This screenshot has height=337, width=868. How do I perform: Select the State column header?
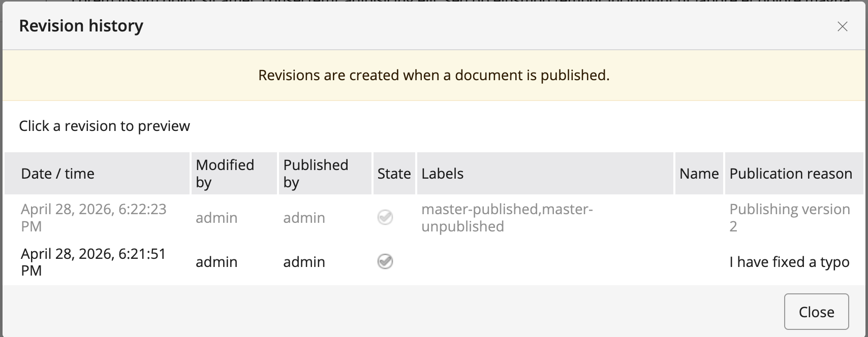pyautogui.click(x=394, y=174)
